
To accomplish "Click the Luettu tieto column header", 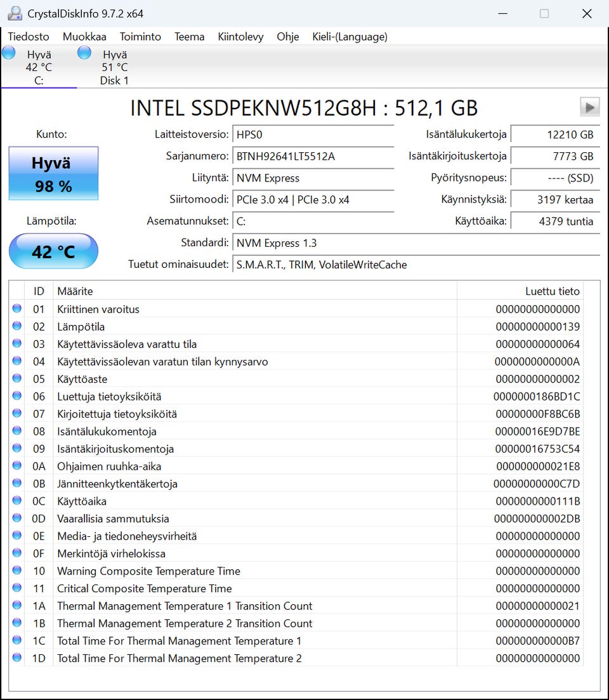I will pos(552,291).
